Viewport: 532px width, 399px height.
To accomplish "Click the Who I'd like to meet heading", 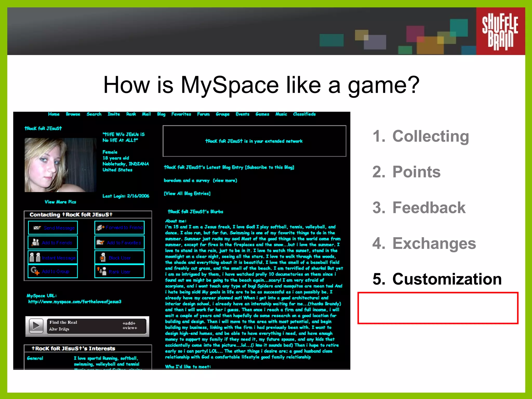I will click(188, 367).
